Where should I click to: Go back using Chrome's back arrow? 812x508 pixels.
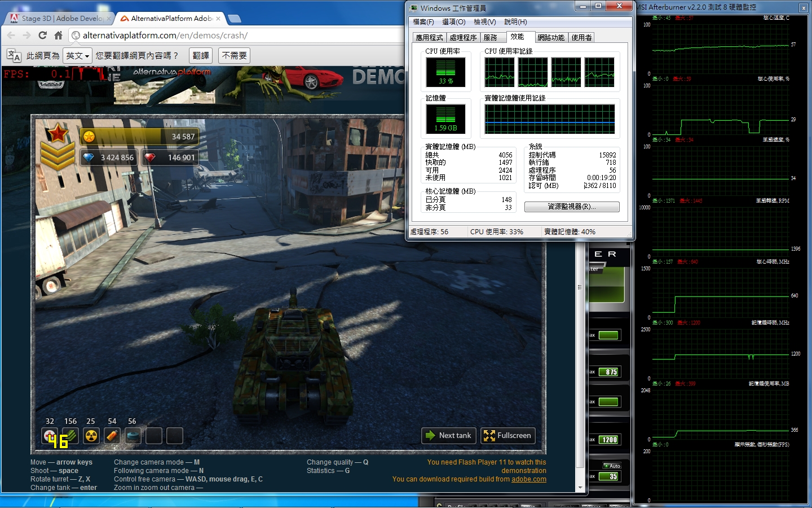coord(11,35)
